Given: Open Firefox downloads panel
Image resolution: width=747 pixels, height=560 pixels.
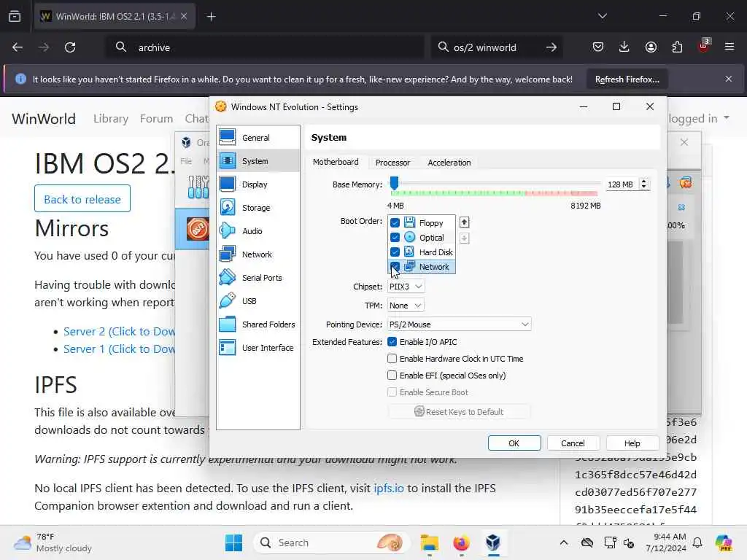Looking at the screenshot, I should [624, 47].
